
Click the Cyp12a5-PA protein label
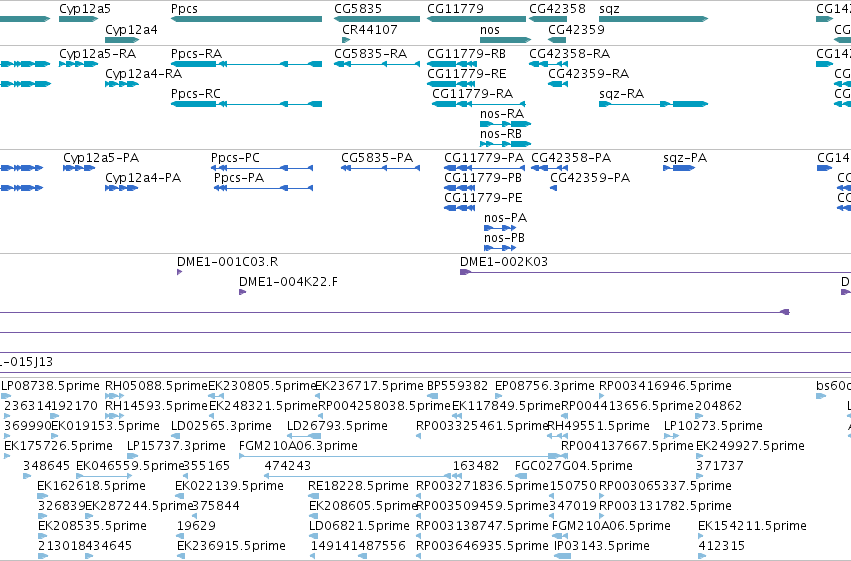coord(101,158)
